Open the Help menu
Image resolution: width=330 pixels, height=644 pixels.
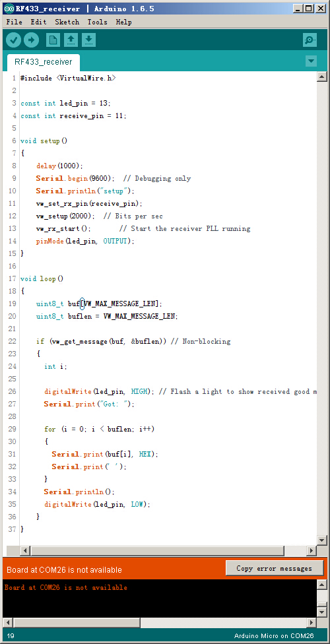pyautogui.click(x=123, y=22)
